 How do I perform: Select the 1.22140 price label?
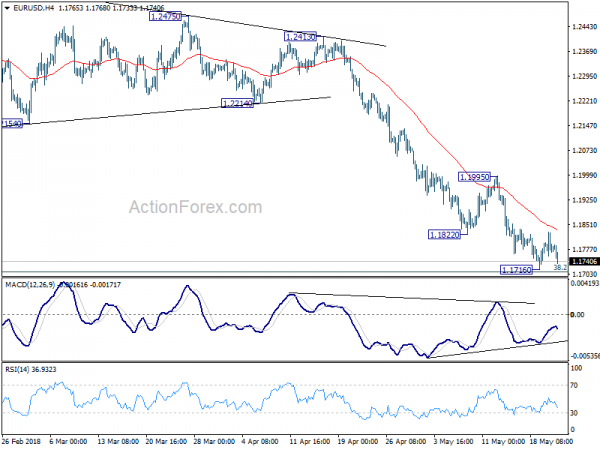coord(237,103)
